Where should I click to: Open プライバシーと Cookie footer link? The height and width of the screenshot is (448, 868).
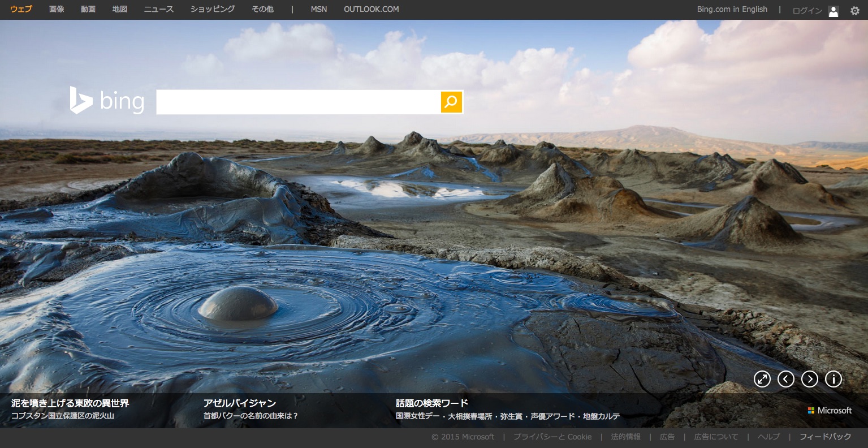click(552, 437)
